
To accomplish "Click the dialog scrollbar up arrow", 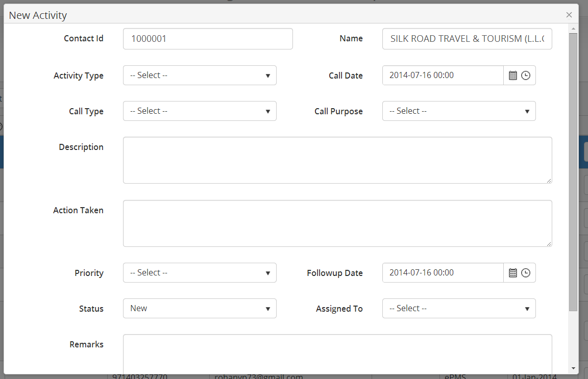I will [573, 29].
